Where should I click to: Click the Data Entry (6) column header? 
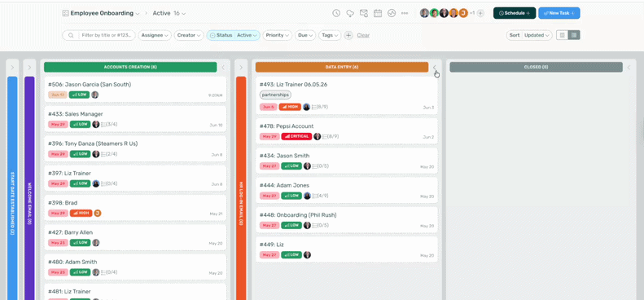click(342, 67)
